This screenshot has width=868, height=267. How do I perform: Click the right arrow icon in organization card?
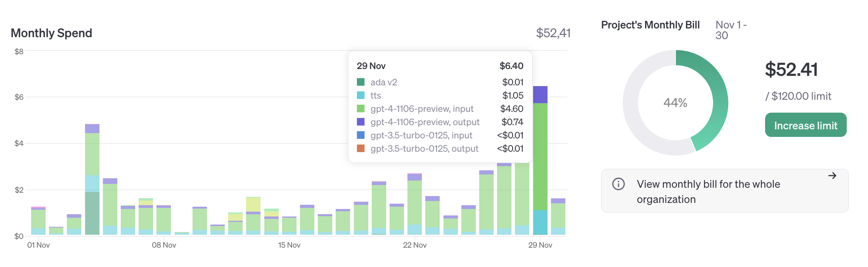click(x=832, y=176)
